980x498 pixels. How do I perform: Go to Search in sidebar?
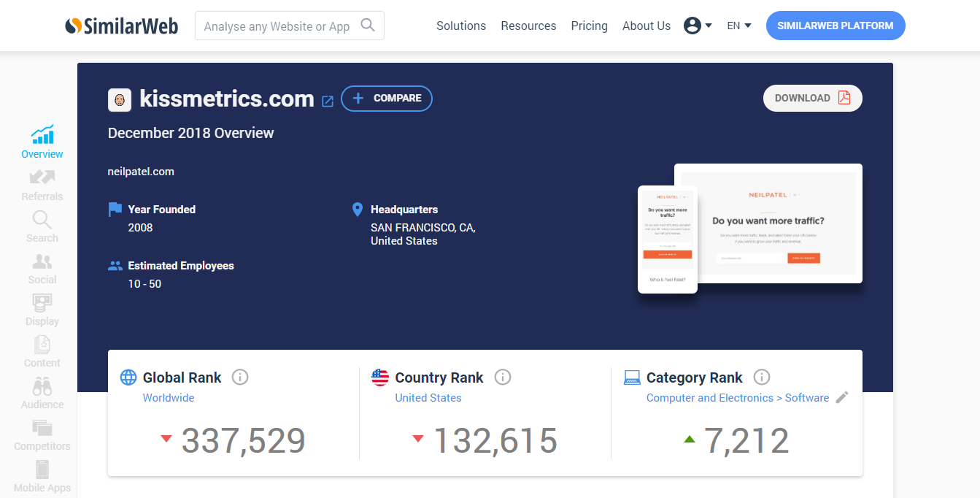tap(42, 227)
